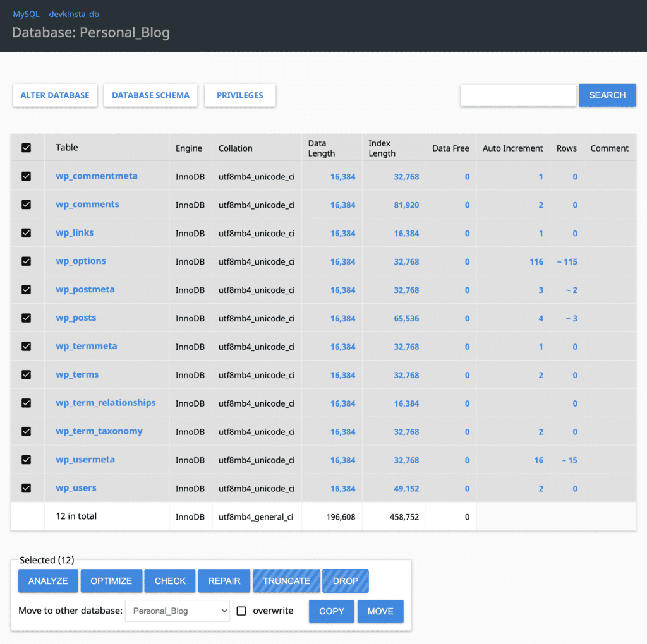Viewport: 647px width, 644px height.
Task: View database PRIVILEGES
Action: point(240,95)
